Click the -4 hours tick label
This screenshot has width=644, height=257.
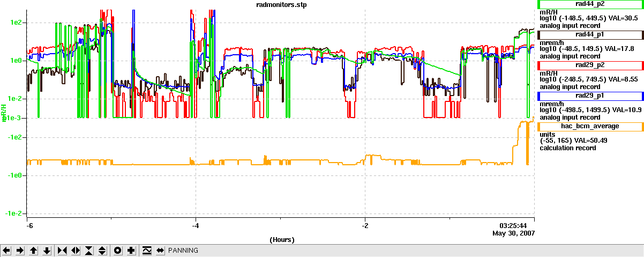pos(196,226)
